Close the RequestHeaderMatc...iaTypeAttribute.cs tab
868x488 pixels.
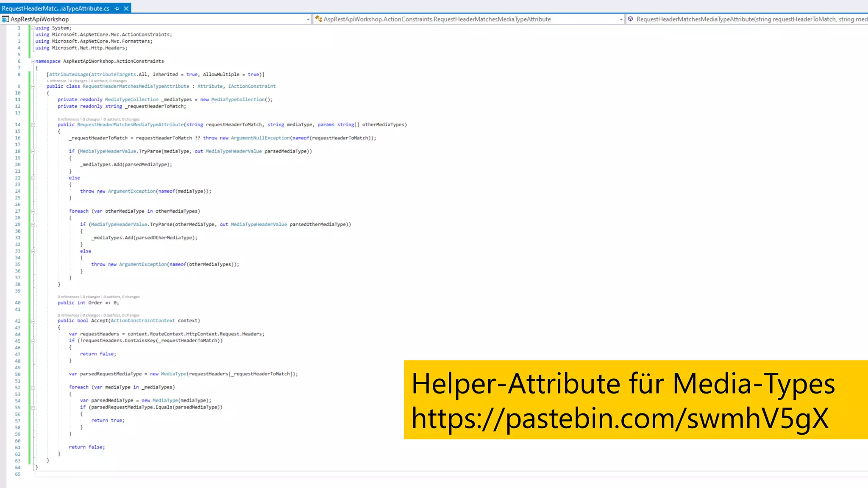pyautogui.click(x=126, y=8)
